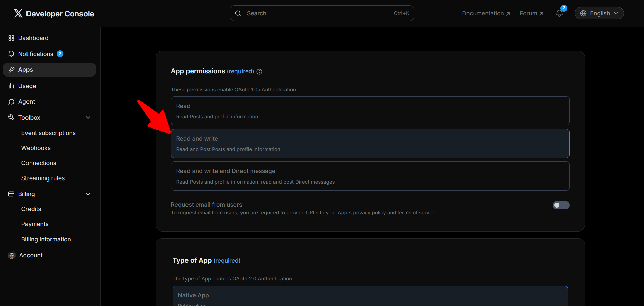Image resolution: width=644 pixels, height=306 pixels.
Task: Click into the Search field
Action: point(322,13)
